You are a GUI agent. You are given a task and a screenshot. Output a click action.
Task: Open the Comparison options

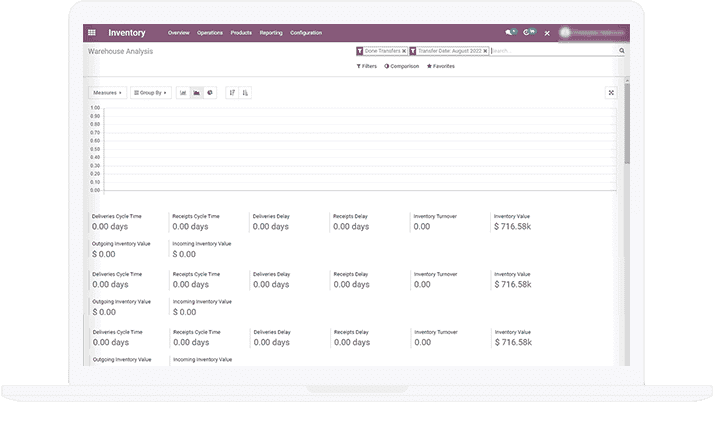pyautogui.click(x=402, y=66)
